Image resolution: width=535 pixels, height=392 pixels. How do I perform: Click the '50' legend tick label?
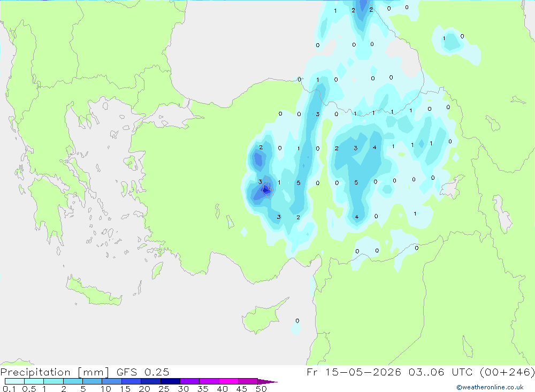262,389
